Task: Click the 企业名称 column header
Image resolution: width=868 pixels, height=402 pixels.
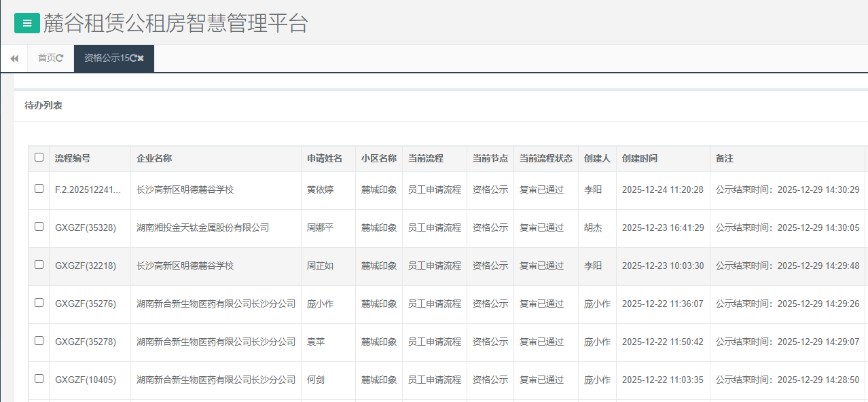Action: point(154,158)
